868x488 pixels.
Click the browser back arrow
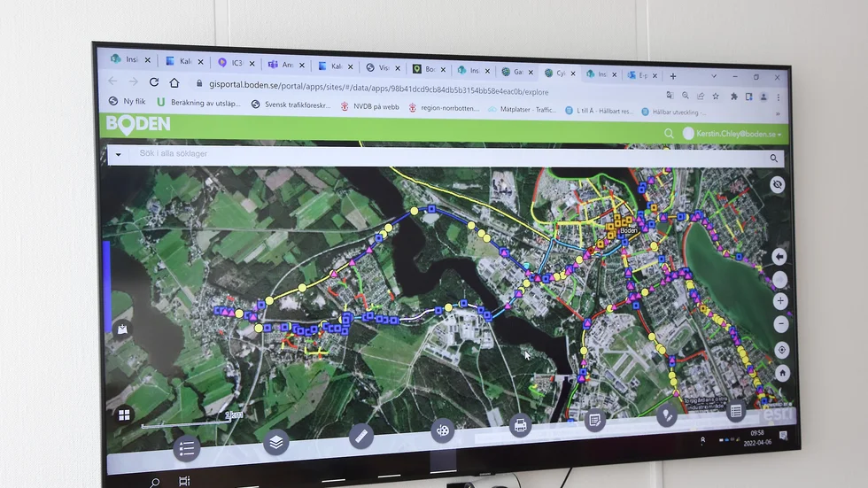coord(113,81)
